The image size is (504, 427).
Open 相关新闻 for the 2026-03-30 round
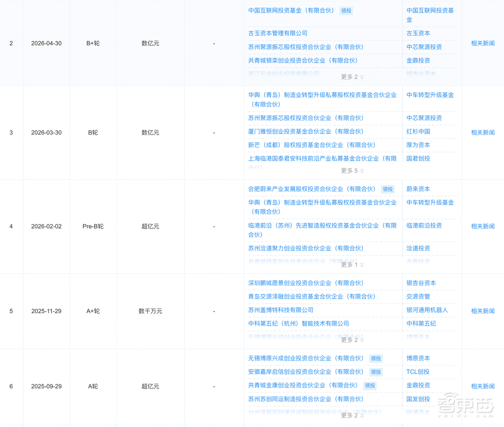[483, 132]
